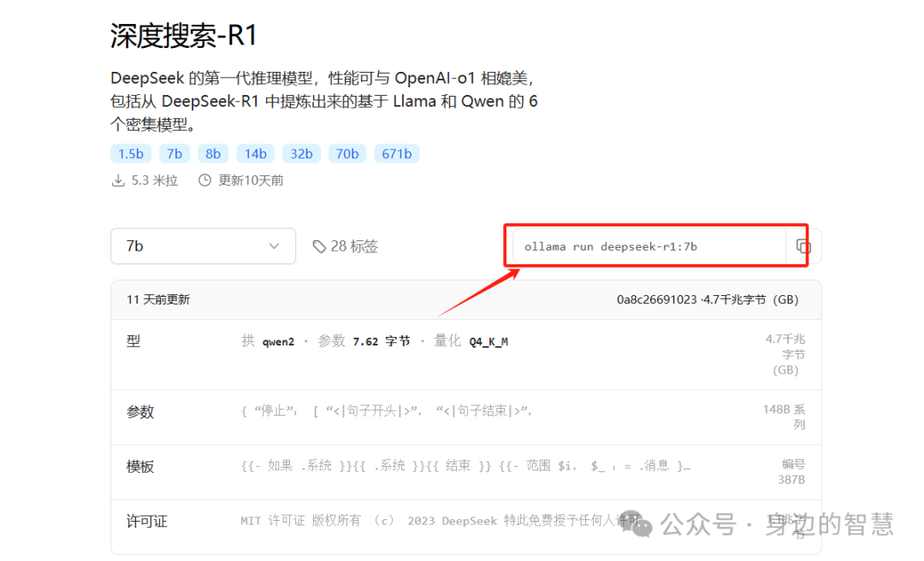This screenshot has width=924, height=561.
Task: Click the 0a8c26691023 hash text
Action: click(656, 299)
